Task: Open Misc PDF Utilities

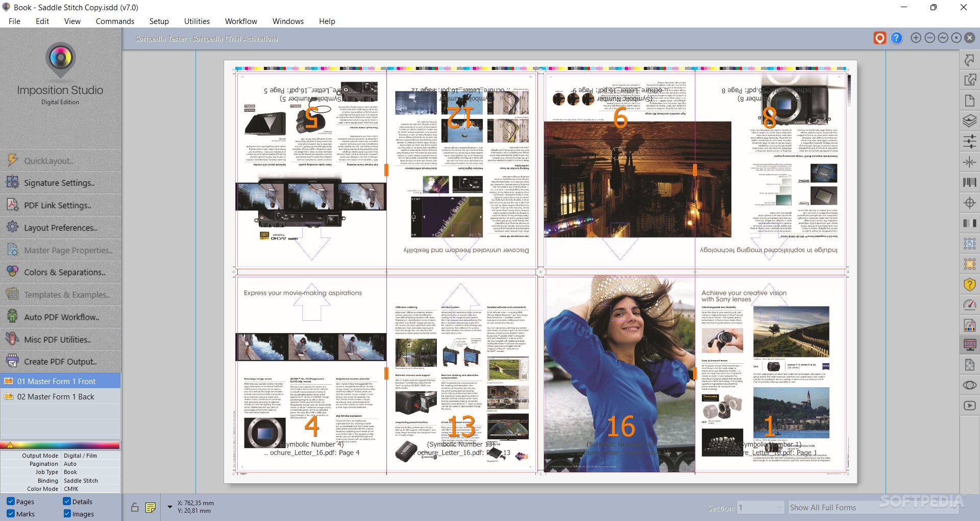Action: pos(61,339)
